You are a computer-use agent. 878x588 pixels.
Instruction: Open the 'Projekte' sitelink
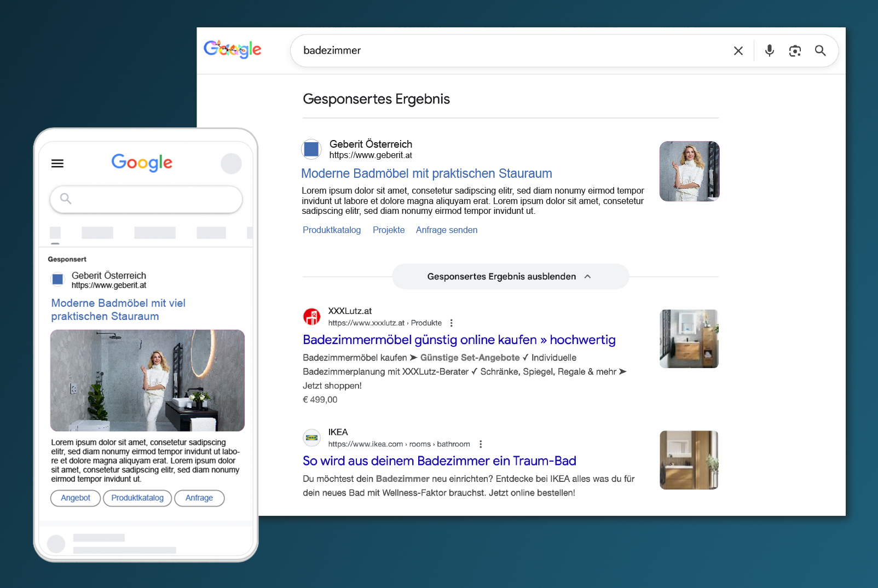[x=389, y=230]
